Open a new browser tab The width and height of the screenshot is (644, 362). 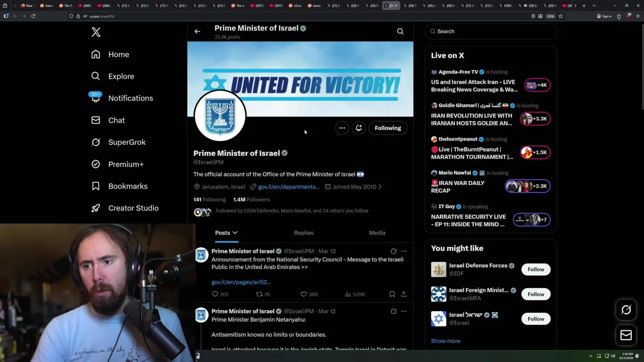[x=584, y=6]
